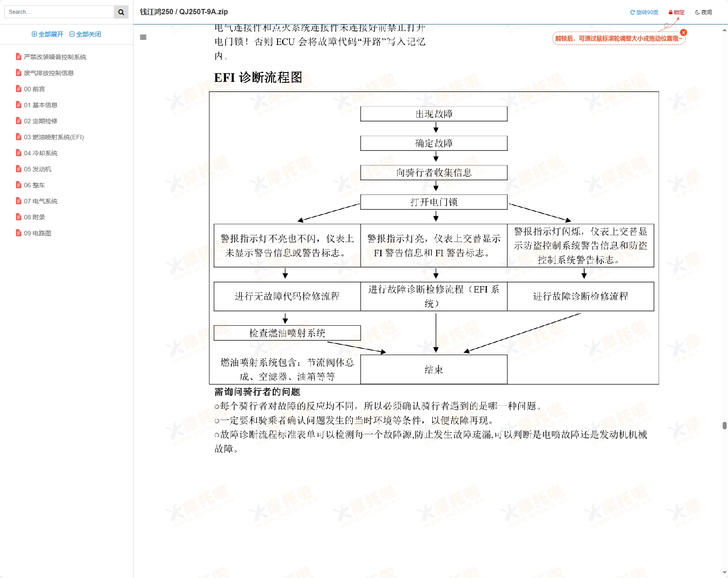
Task: Click the plus icon in 全部展开
Action: click(34, 34)
